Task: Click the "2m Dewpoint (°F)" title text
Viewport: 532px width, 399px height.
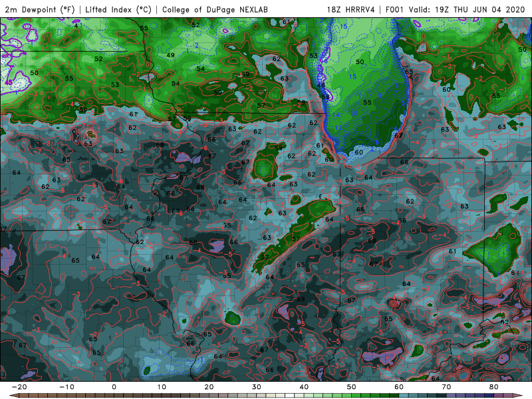Action: pos(40,10)
